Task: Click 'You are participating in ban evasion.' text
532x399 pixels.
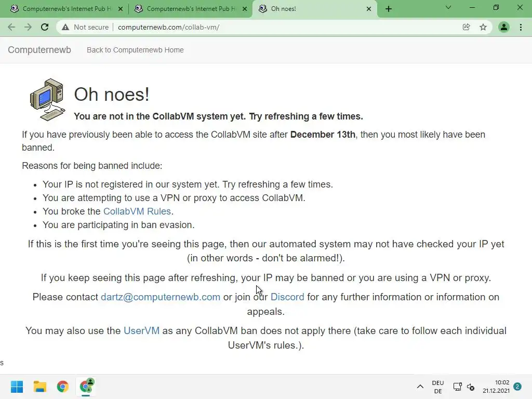Action: tap(118, 225)
